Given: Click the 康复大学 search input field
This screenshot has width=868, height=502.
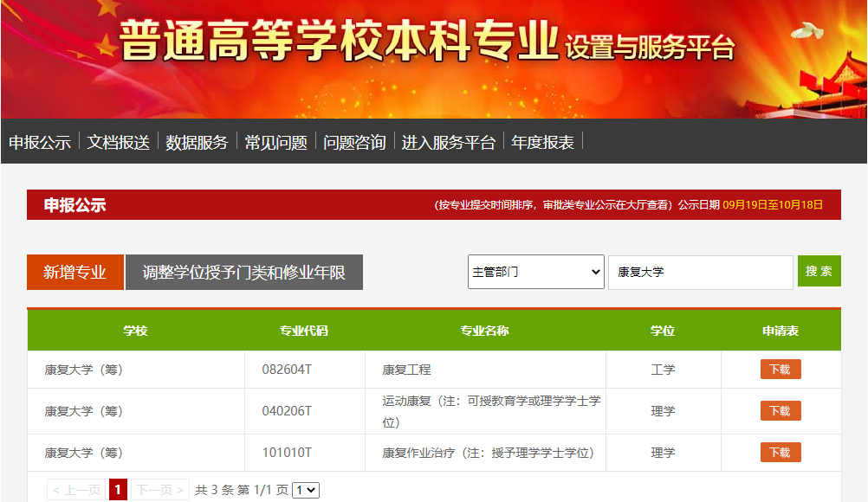Looking at the screenshot, I should click(x=700, y=271).
